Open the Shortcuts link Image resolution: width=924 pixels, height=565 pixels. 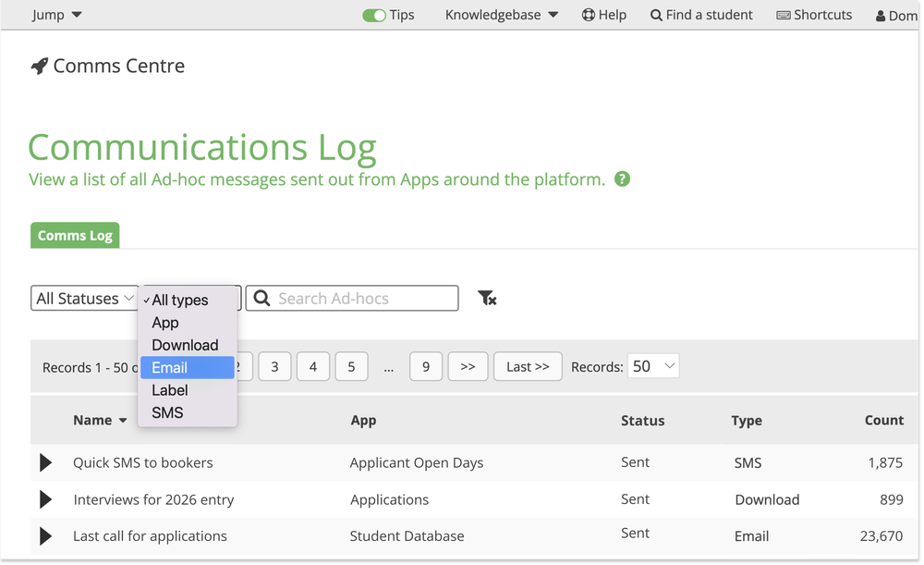pyautogui.click(x=814, y=15)
